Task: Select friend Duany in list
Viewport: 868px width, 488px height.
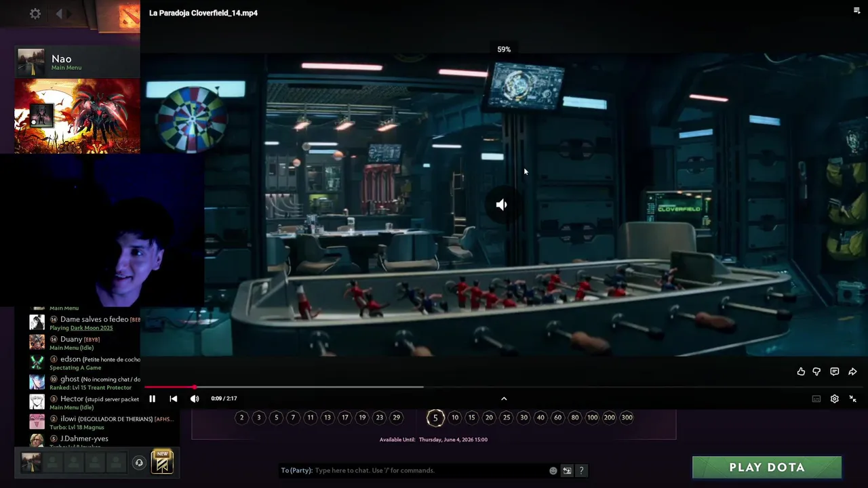Action: 84,343
